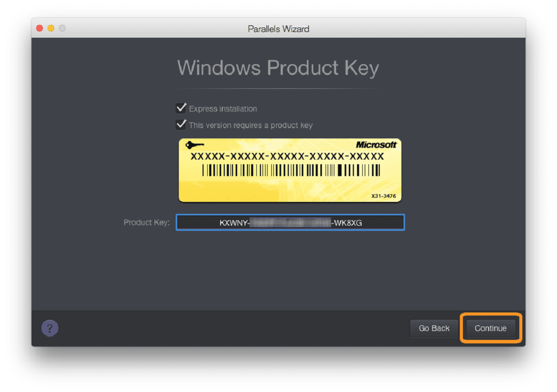The width and height of the screenshot is (557, 392).
Task: Focus the Product Key input field
Action: coord(290,223)
